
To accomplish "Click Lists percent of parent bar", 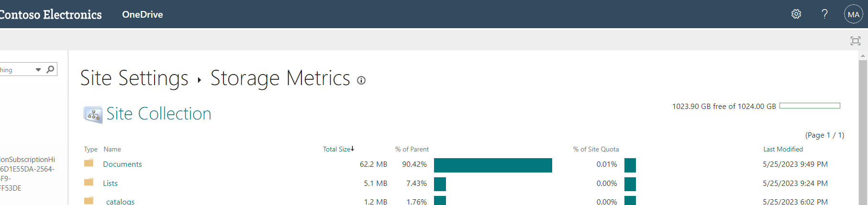I will pos(440,184).
